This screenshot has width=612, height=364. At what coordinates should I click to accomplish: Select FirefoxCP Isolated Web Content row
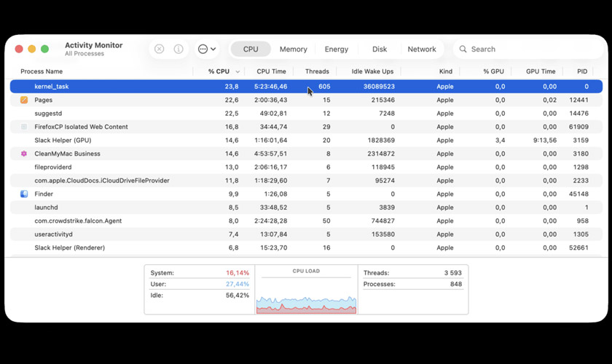[306, 127]
